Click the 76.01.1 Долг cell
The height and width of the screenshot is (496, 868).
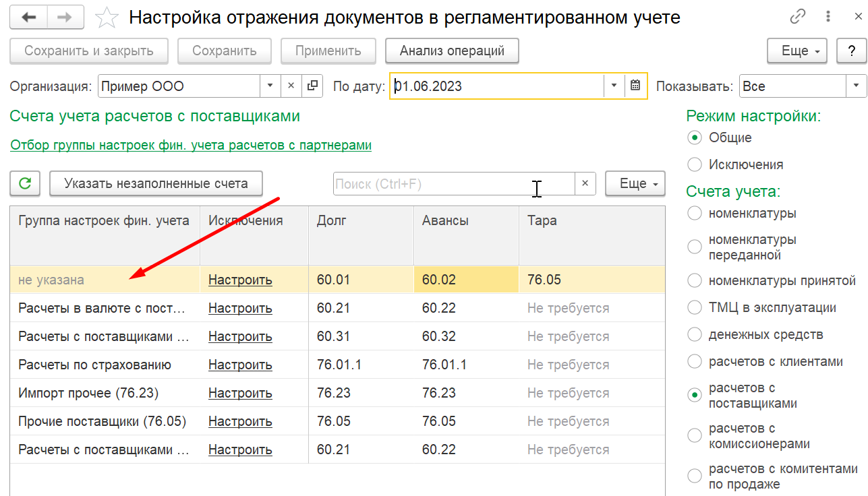(x=361, y=365)
